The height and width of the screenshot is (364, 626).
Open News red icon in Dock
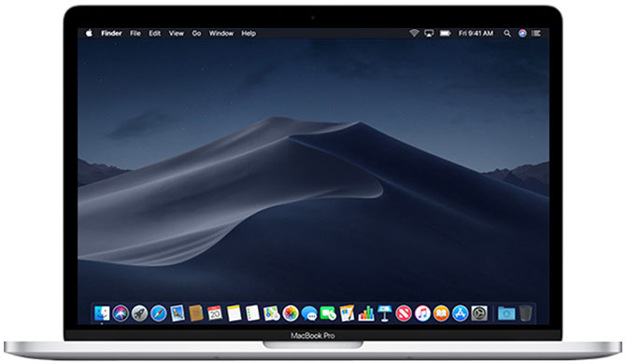(404, 314)
